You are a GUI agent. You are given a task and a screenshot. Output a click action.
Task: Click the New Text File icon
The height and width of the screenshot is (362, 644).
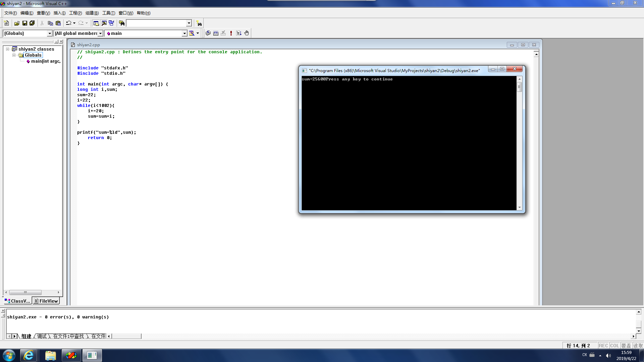pyautogui.click(x=6, y=23)
